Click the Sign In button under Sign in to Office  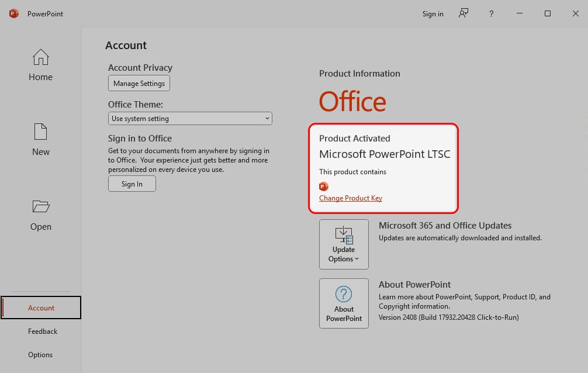(x=132, y=184)
